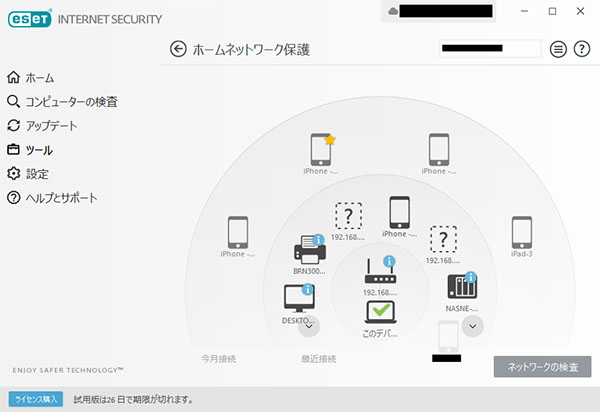This screenshot has width=600, height=412.
Task: Open the network name field at top
Action: click(x=490, y=49)
